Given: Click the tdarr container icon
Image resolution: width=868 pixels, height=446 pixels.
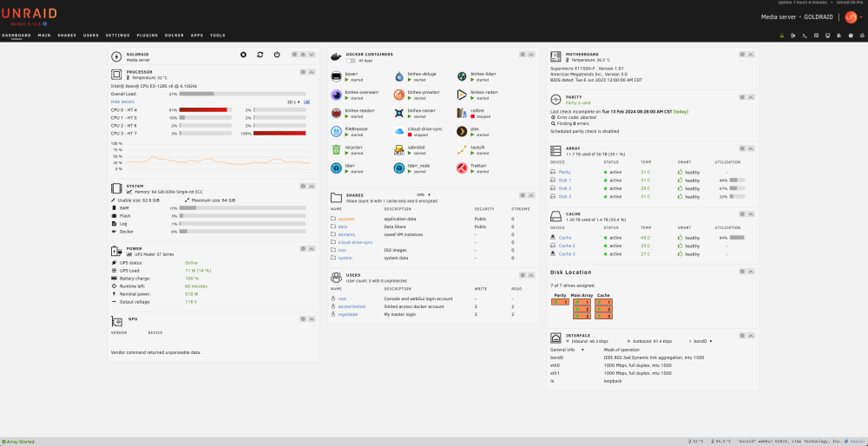Looking at the screenshot, I should coord(336,167).
